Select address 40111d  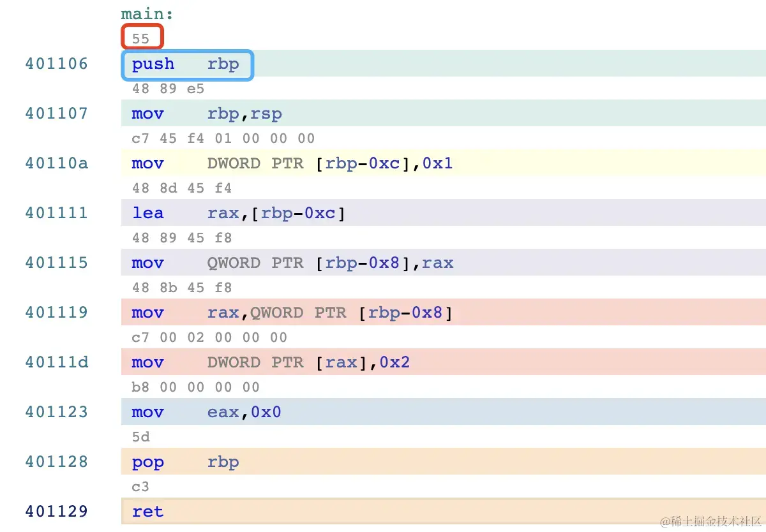(x=57, y=362)
